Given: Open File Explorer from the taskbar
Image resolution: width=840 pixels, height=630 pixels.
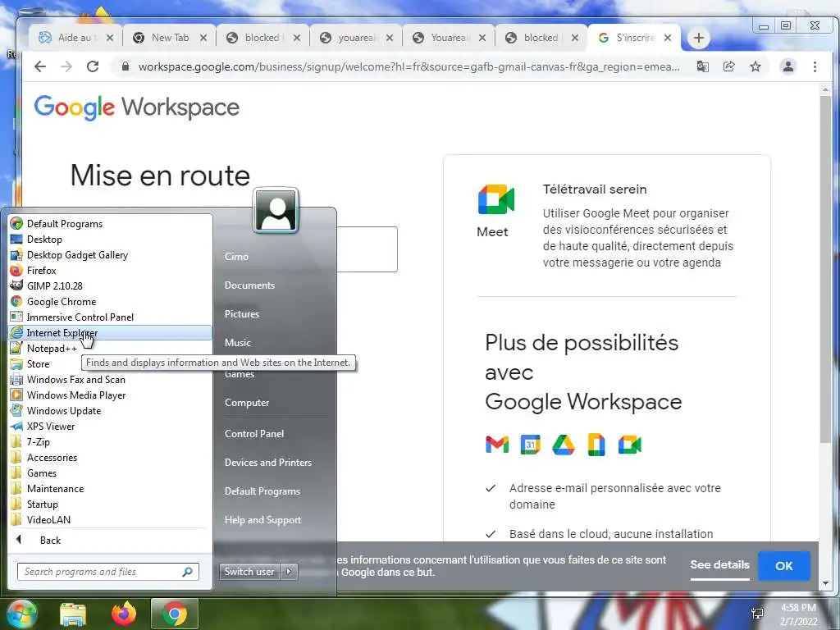Looking at the screenshot, I should click(73, 614).
